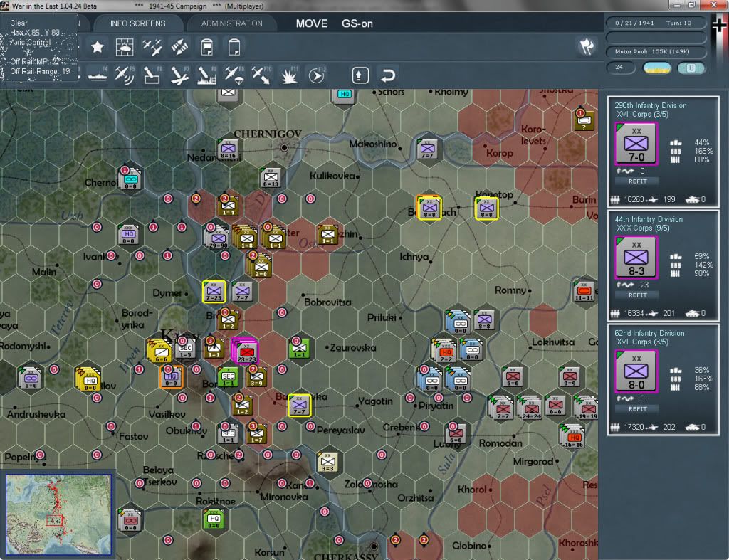Click the crossed flags icon

[587, 46]
